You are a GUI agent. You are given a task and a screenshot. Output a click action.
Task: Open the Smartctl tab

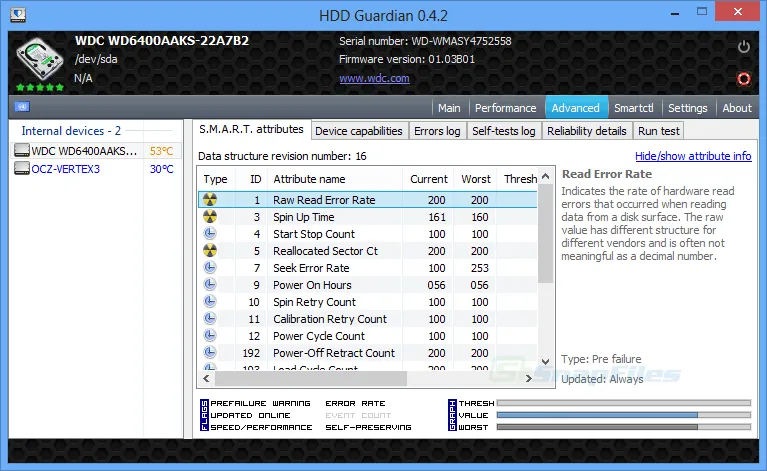pos(633,108)
